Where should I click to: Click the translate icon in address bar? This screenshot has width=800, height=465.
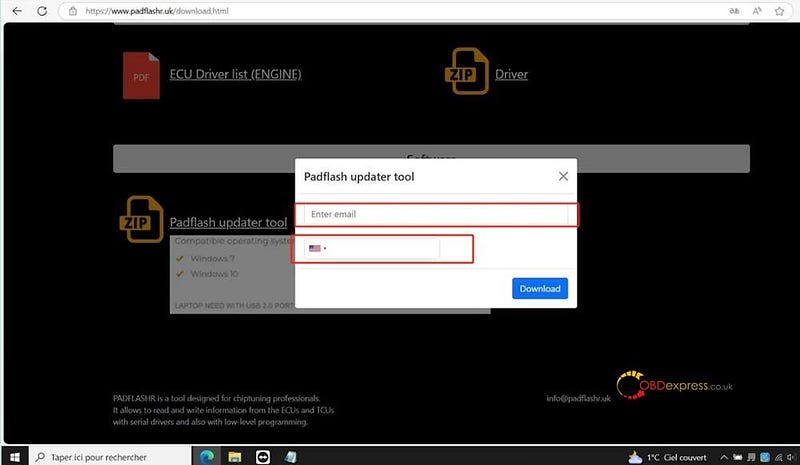click(x=734, y=11)
